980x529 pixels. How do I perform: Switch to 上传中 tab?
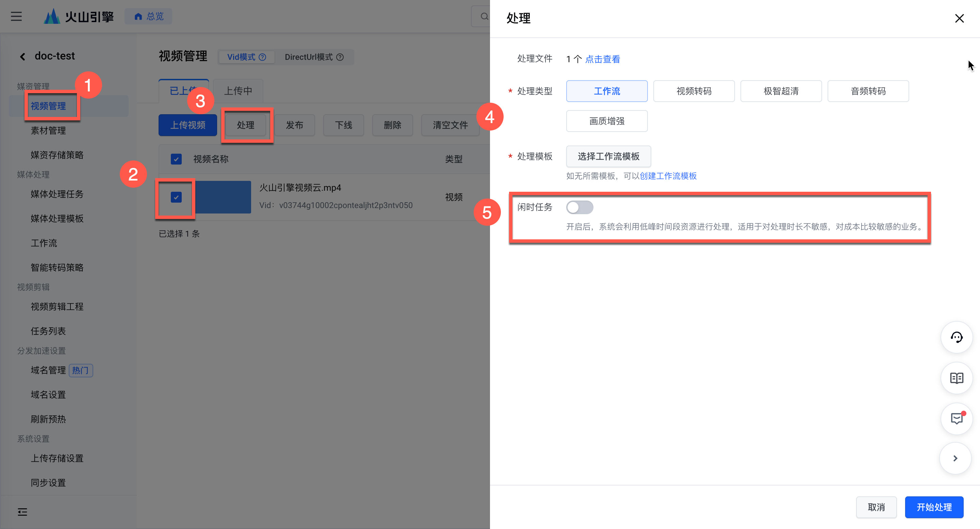[x=238, y=91]
